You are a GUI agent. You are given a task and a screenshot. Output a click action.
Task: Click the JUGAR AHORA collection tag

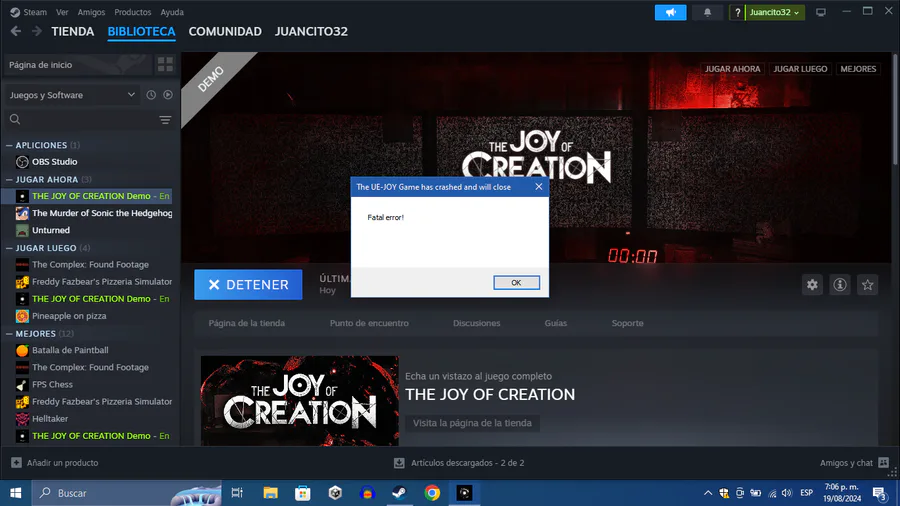pyautogui.click(x=732, y=69)
